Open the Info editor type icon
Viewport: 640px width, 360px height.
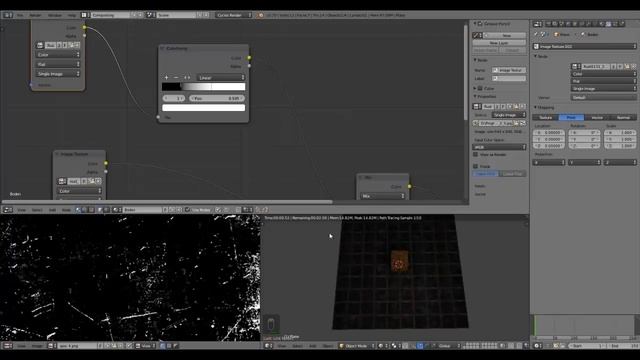pyautogui.click(x=7, y=15)
